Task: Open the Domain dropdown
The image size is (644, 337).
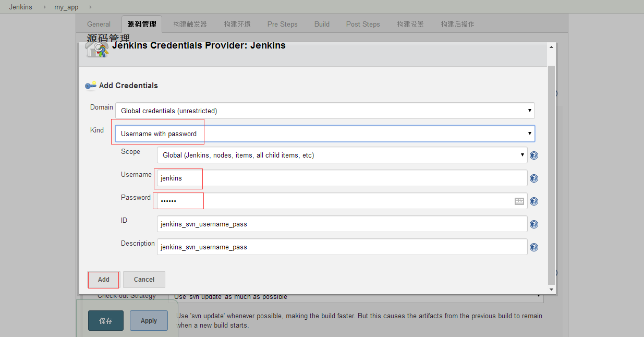Action: (x=325, y=111)
